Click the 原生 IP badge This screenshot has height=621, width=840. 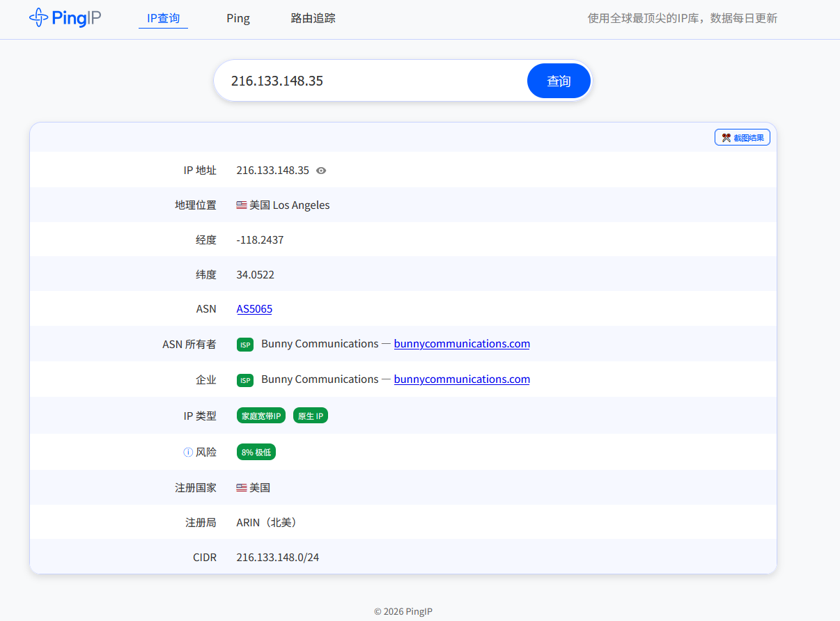[x=311, y=416]
